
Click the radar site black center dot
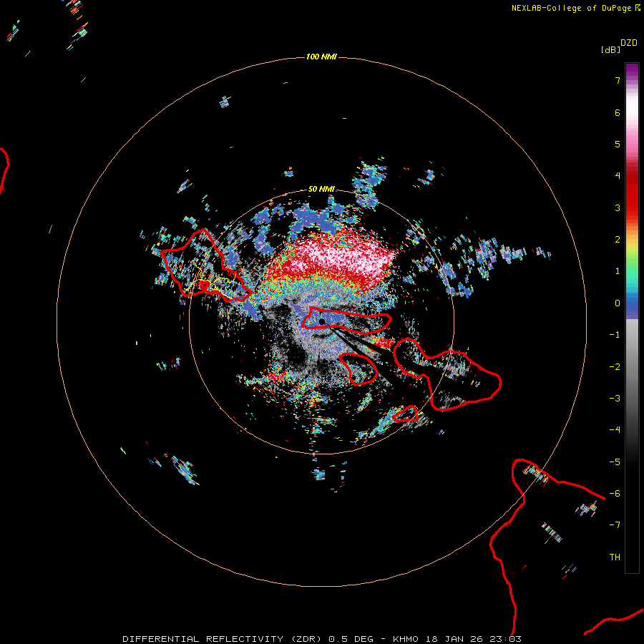pyautogui.click(x=321, y=321)
